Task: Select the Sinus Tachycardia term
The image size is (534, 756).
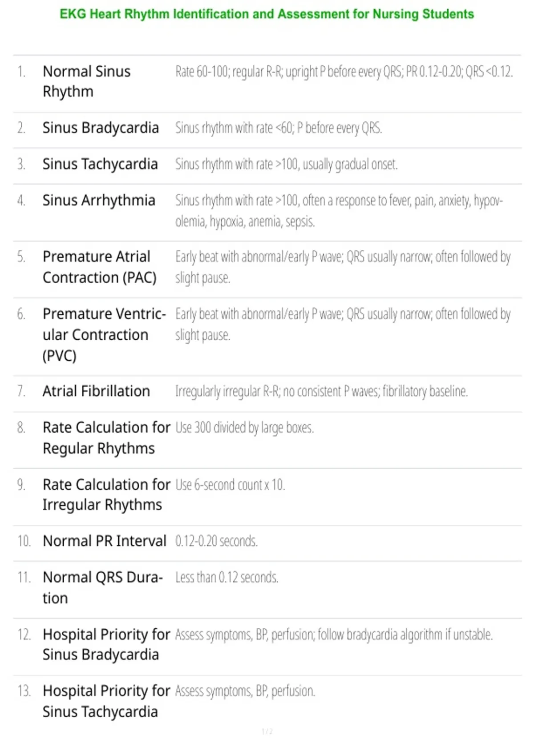Action: click(x=100, y=164)
